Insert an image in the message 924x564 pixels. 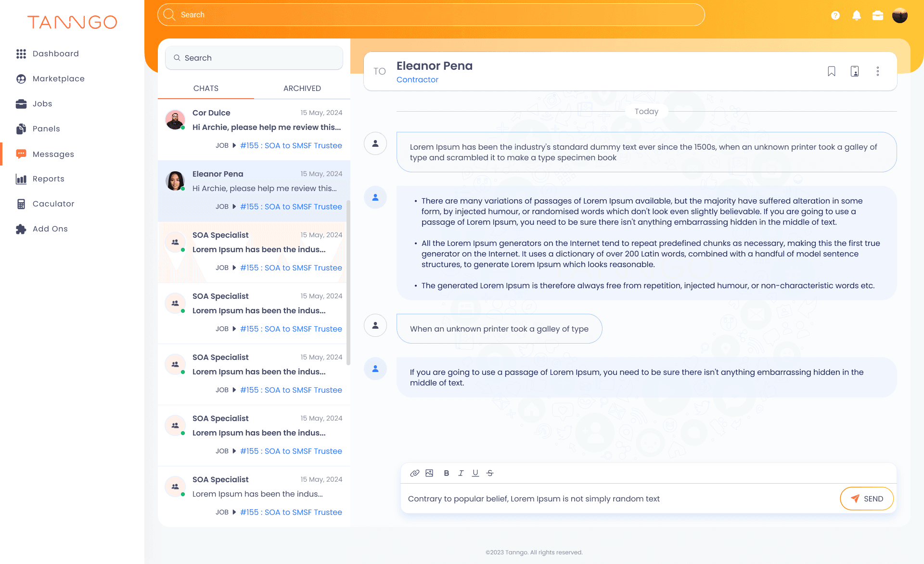click(x=429, y=473)
